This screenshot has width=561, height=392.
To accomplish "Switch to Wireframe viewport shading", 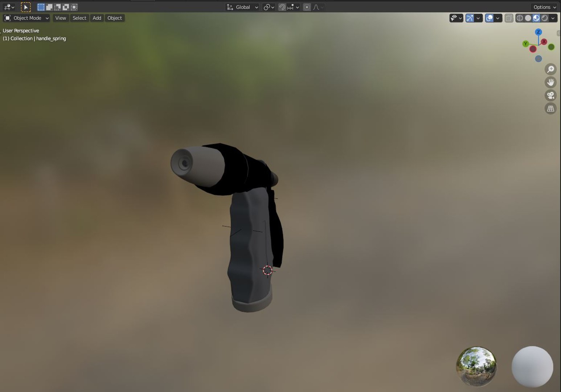I will pos(520,18).
